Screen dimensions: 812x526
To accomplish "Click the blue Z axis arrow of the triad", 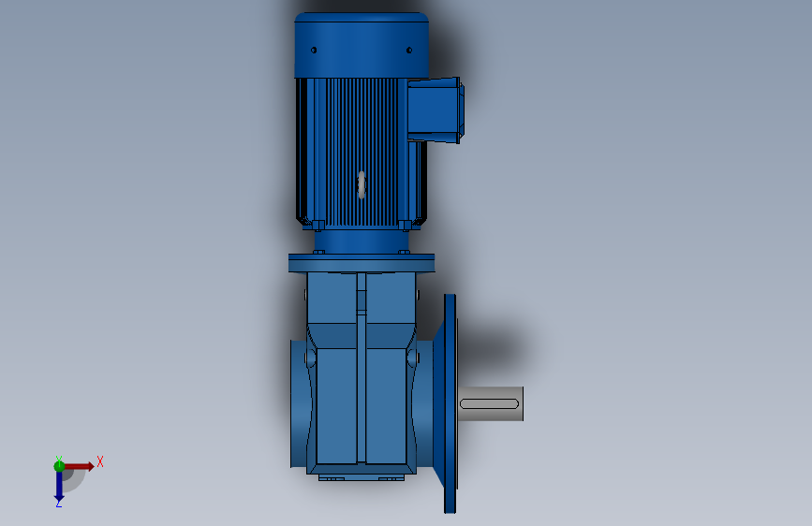I will click(x=59, y=487).
